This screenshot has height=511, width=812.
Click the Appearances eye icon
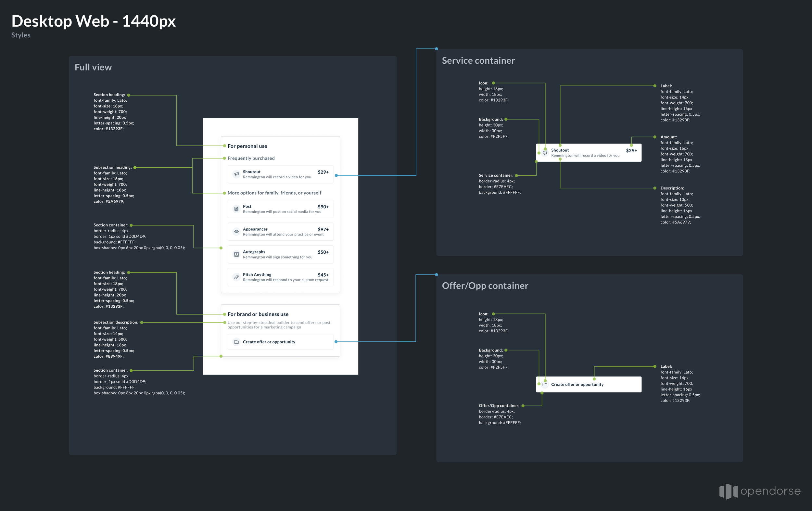coord(236,232)
